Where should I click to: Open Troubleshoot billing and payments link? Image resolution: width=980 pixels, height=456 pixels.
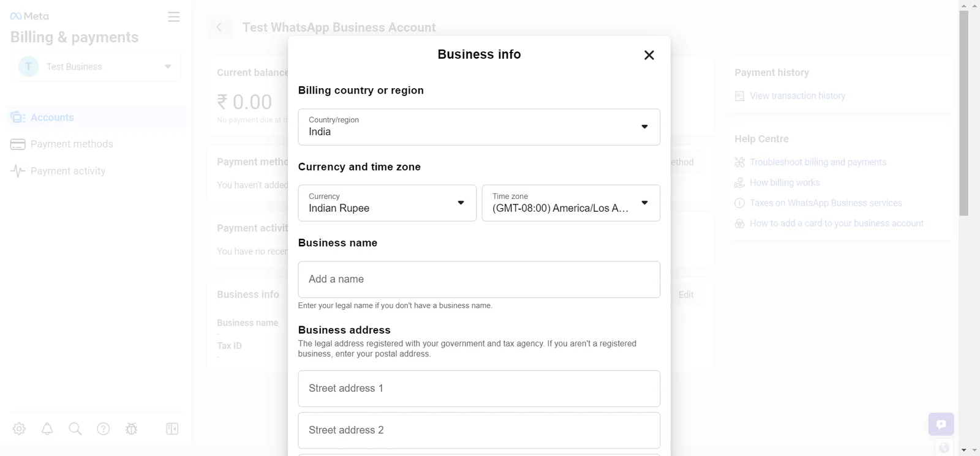818,162
